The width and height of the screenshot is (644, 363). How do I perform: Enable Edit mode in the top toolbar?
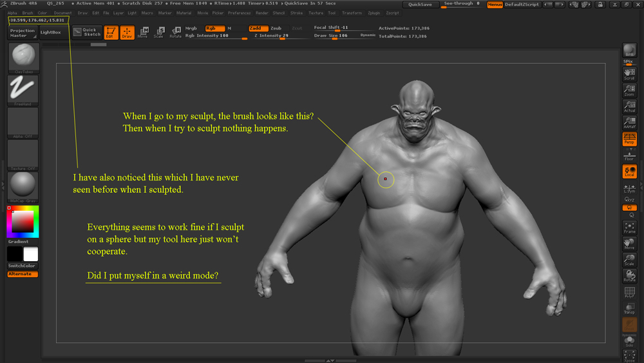111,32
